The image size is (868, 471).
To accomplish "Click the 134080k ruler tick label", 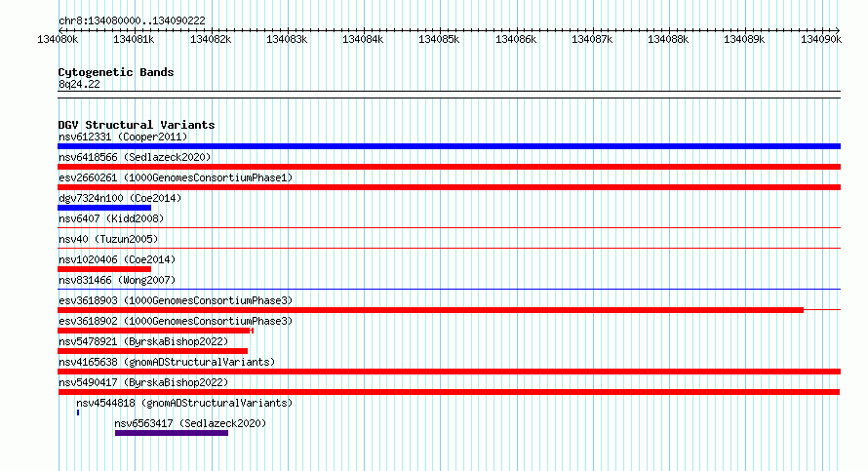I will [58, 39].
